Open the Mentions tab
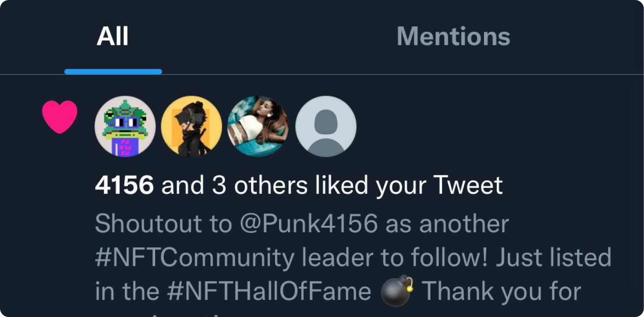644x317 pixels. click(454, 37)
